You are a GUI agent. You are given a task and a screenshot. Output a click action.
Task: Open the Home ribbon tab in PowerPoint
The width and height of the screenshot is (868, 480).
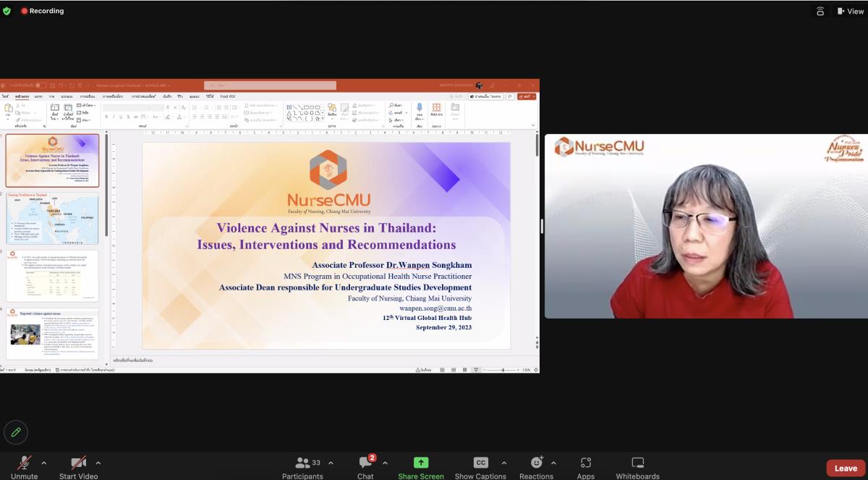pyautogui.click(x=22, y=96)
